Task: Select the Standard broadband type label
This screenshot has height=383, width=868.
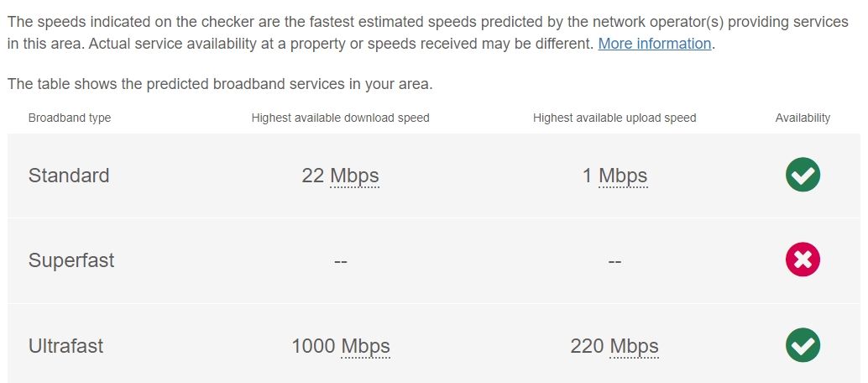Action: point(69,176)
